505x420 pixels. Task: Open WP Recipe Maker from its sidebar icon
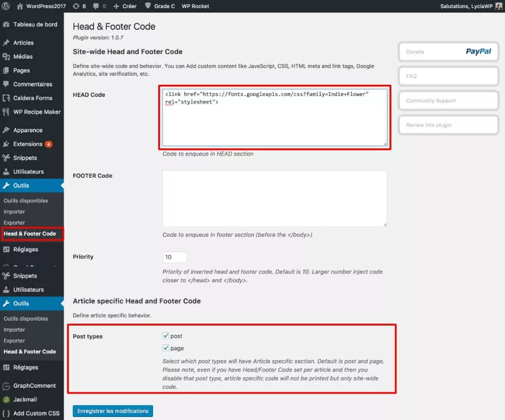coord(6,112)
